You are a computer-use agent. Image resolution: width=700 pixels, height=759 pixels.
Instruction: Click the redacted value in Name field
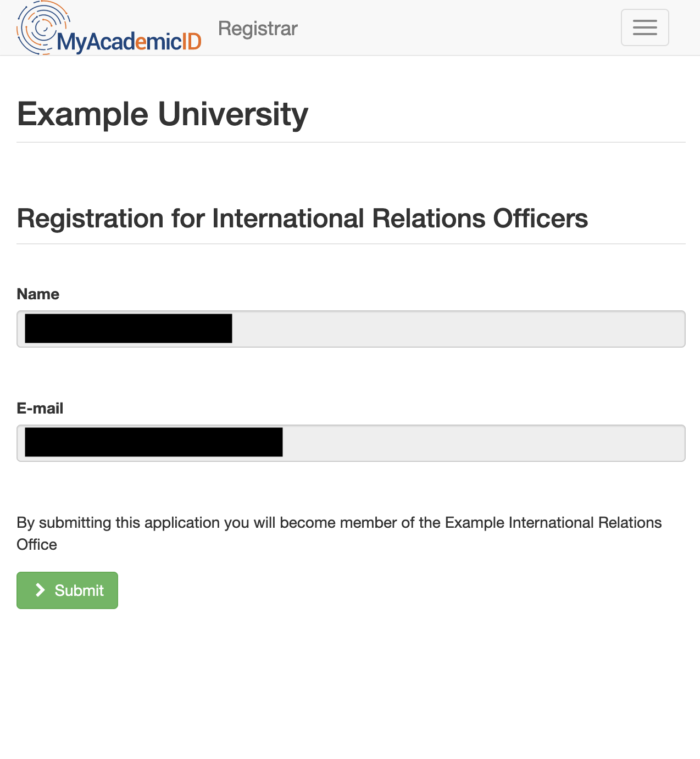tap(128, 328)
